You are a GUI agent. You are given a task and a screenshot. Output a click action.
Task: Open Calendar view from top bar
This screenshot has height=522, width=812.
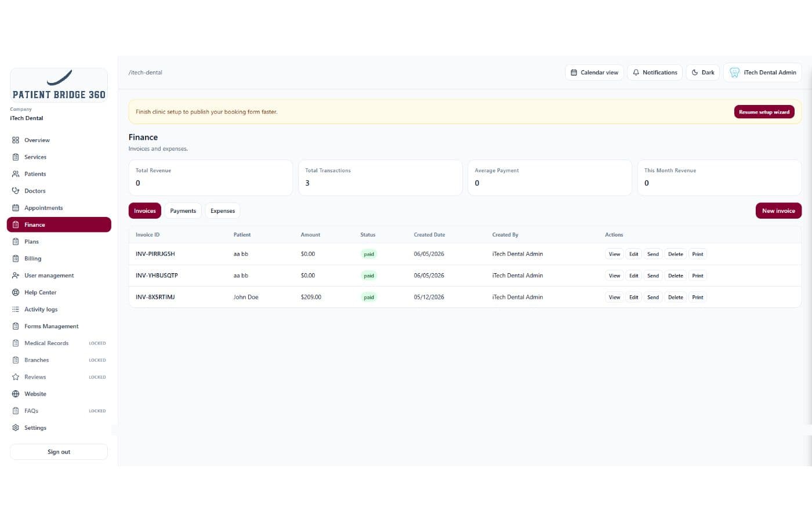(x=594, y=72)
